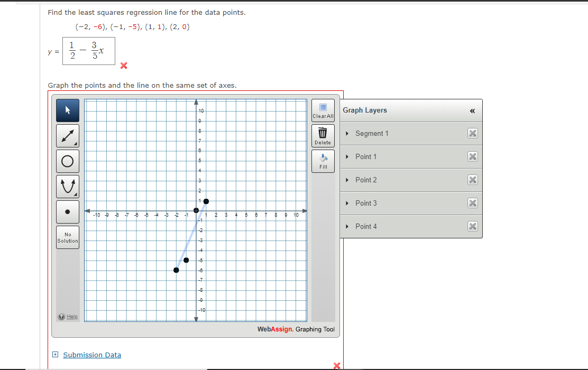588x370 pixels.
Task: Click the Graph Layers panel title
Action: tap(364, 110)
